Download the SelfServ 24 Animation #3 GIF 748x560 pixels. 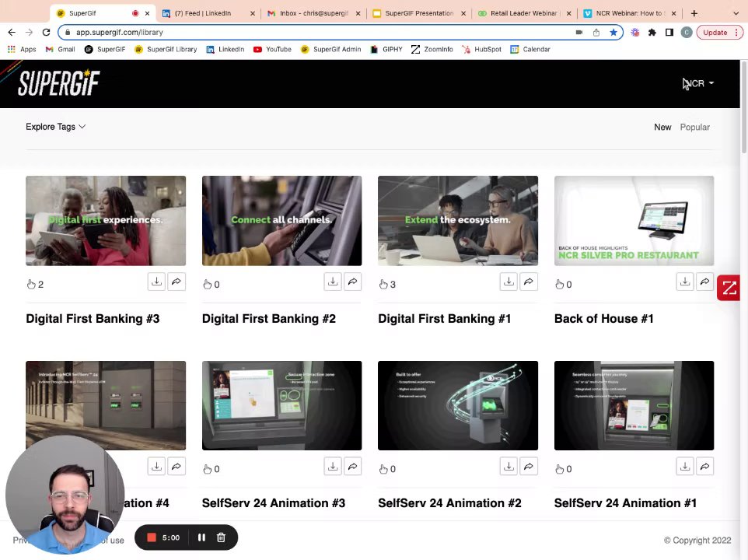pos(333,467)
